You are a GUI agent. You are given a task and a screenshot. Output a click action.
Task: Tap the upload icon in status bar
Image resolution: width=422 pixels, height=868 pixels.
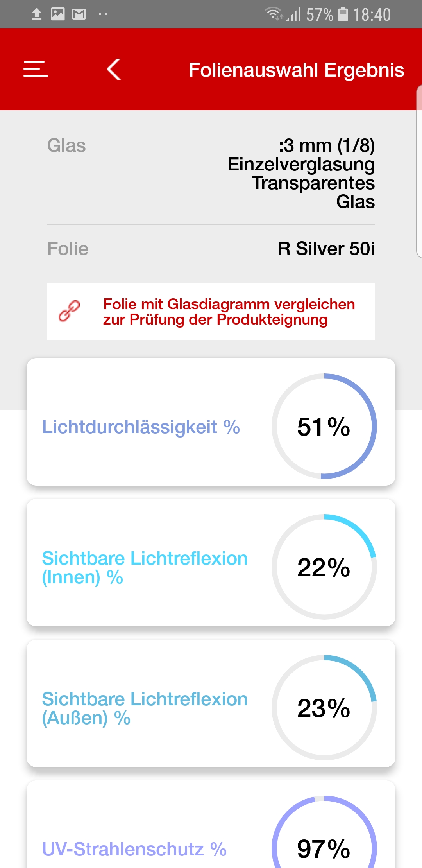click(x=37, y=14)
